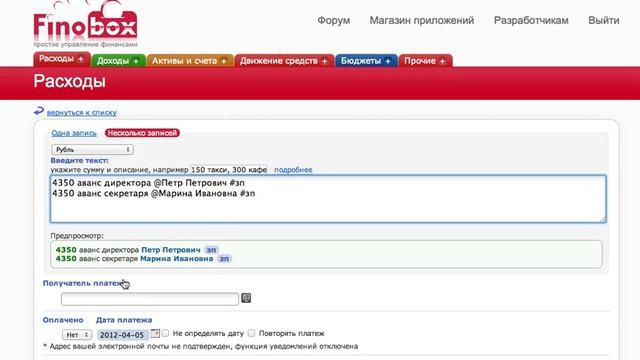This screenshot has height=360, width=640.
Task: Open the Оплачено Нет dropdown
Action: 77,335
